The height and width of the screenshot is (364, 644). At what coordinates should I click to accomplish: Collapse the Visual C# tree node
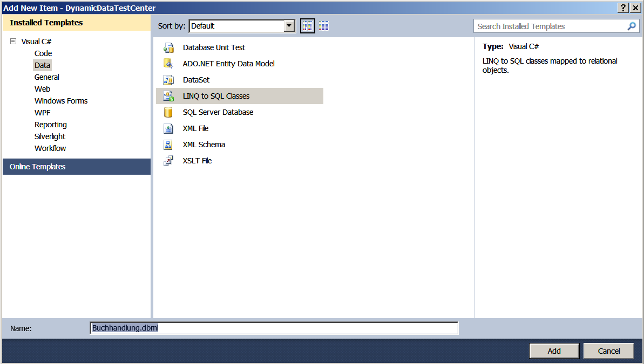tap(13, 42)
